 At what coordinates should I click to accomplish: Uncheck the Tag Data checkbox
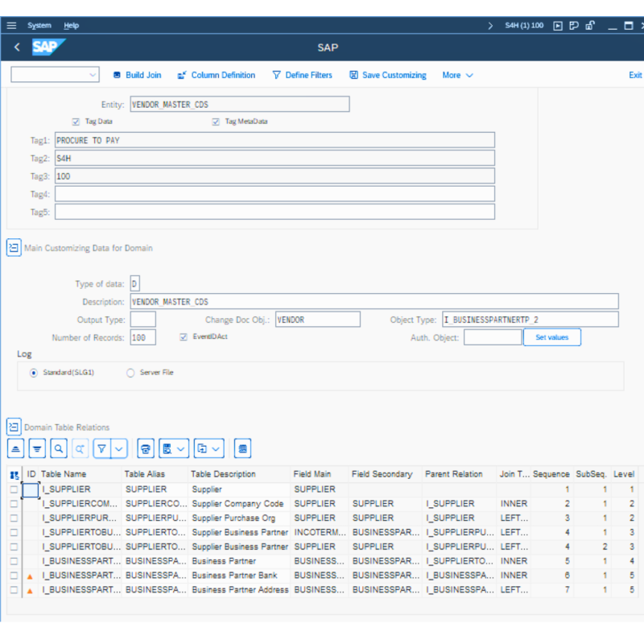[76, 122]
